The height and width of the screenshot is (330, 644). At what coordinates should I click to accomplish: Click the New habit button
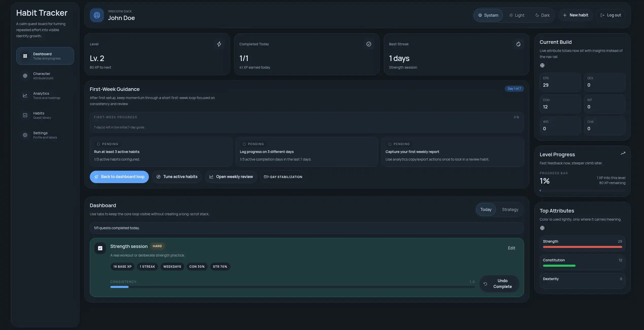pos(575,15)
